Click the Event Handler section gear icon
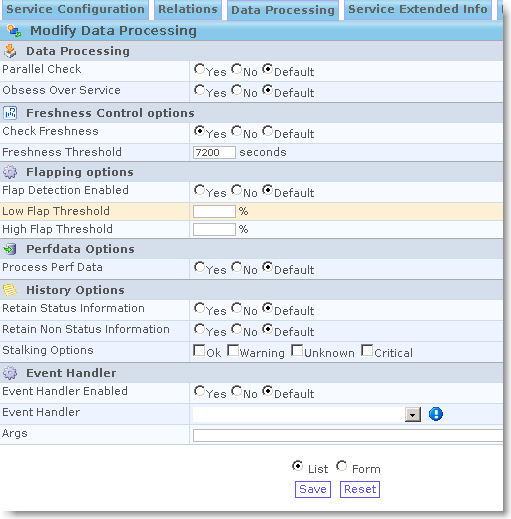The width and height of the screenshot is (511, 519). [x=10, y=373]
